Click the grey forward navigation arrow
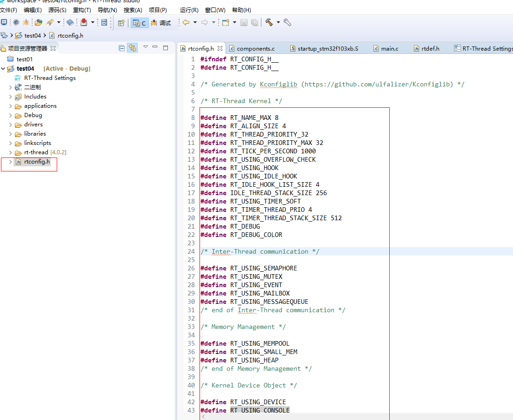Image resolution: width=513 pixels, height=420 pixels. pyautogui.click(x=205, y=22)
